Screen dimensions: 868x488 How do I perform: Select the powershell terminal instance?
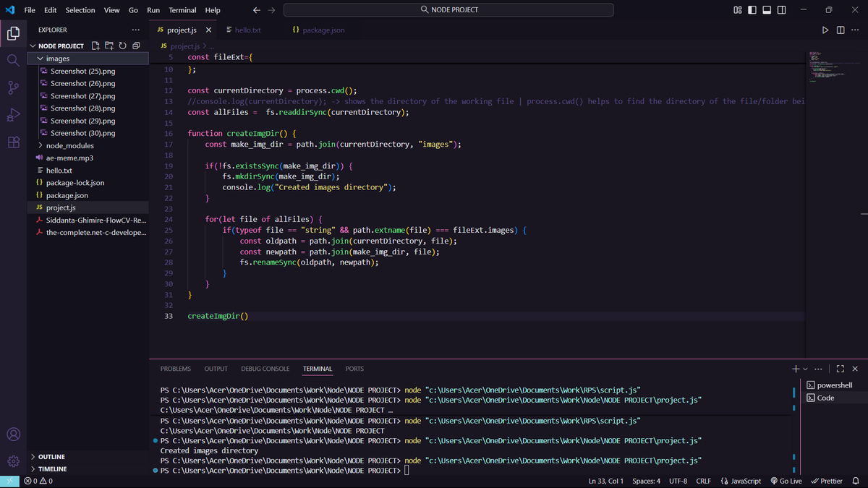[x=834, y=385]
